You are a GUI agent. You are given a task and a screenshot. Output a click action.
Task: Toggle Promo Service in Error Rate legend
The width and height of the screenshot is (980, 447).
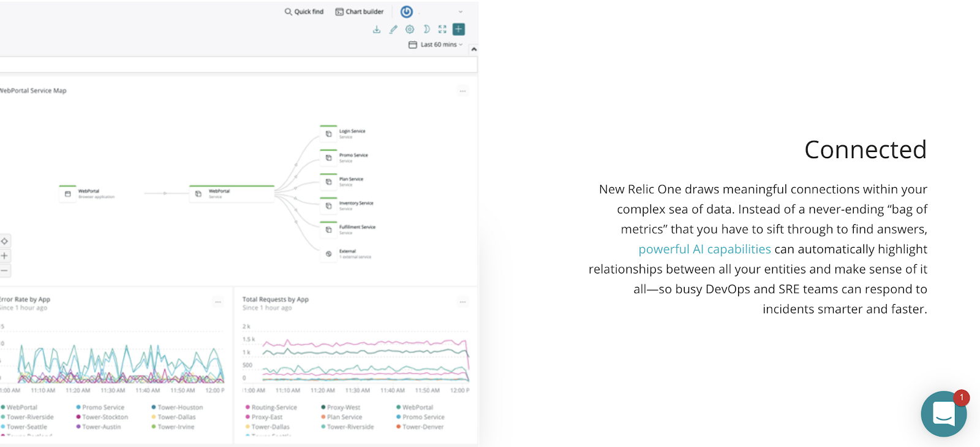point(100,407)
